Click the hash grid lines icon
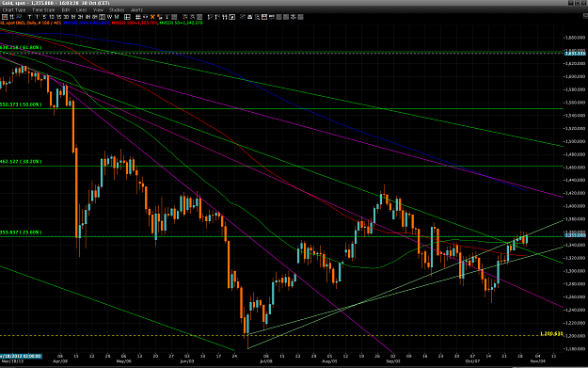 point(137,17)
